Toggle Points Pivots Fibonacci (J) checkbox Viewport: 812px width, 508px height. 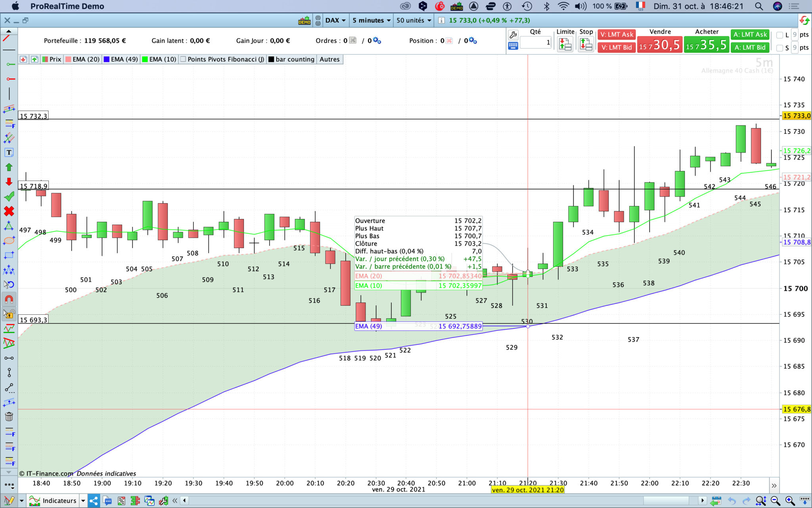[x=183, y=60]
